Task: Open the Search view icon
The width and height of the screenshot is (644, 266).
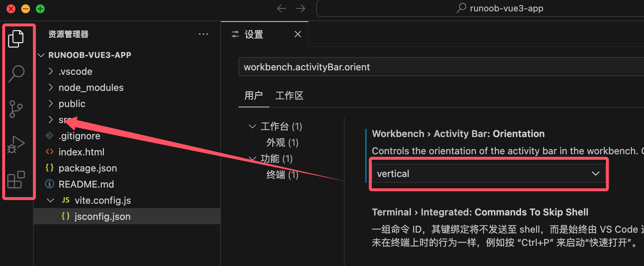Action: (x=16, y=74)
